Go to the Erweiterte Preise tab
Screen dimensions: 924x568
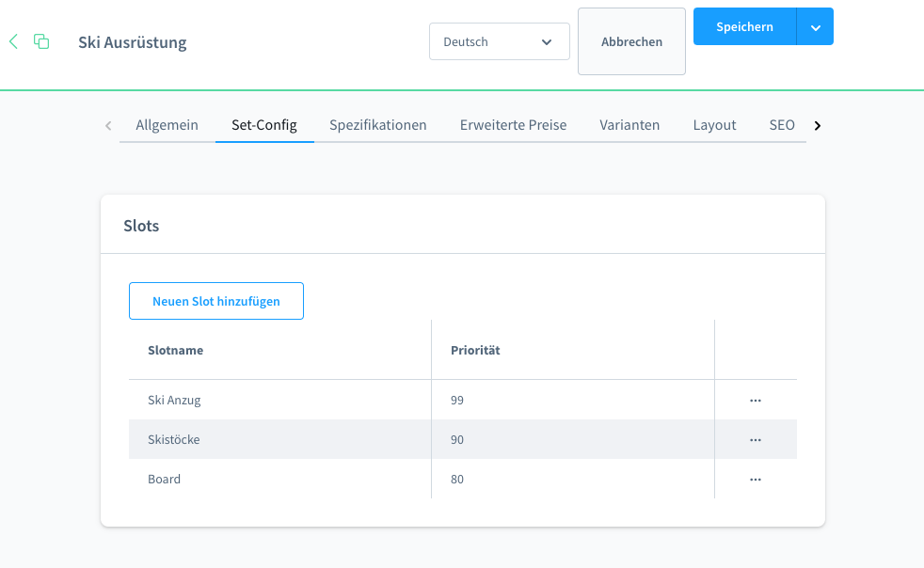[x=513, y=125]
